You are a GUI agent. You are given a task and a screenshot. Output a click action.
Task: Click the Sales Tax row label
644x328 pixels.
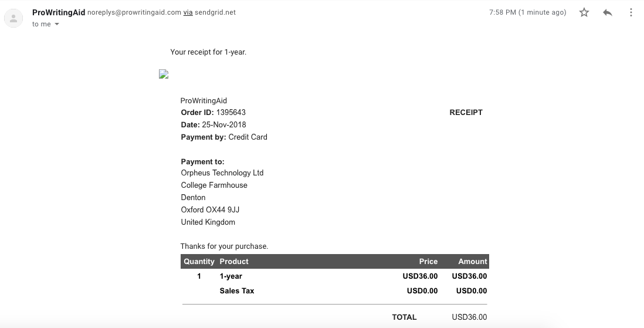236,290
